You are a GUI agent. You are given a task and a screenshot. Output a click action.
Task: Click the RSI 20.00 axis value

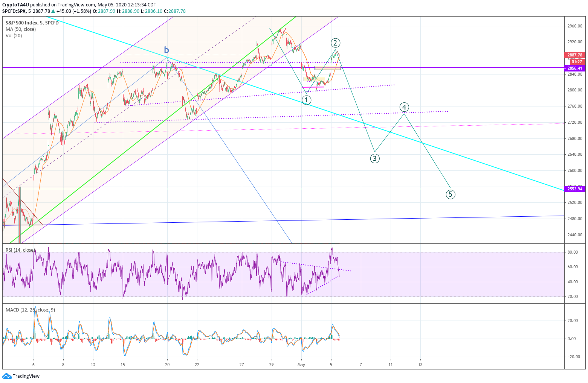(573, 296)
